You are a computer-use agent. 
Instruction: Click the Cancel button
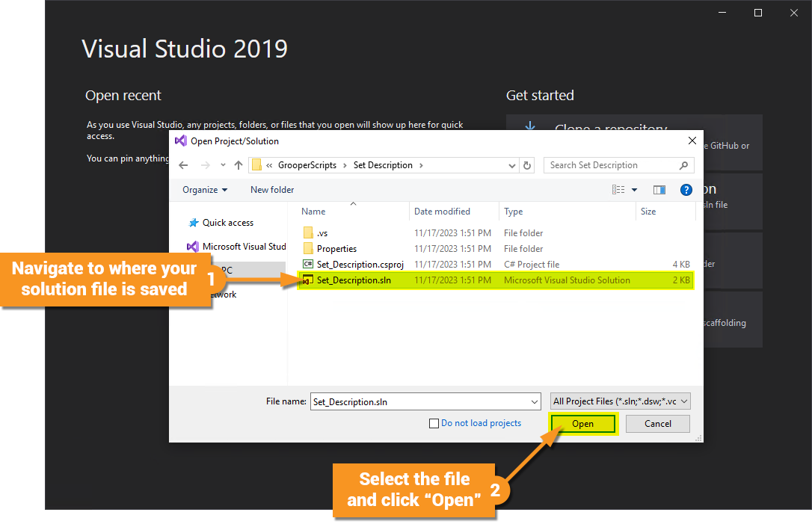click(x=658, y=424)
